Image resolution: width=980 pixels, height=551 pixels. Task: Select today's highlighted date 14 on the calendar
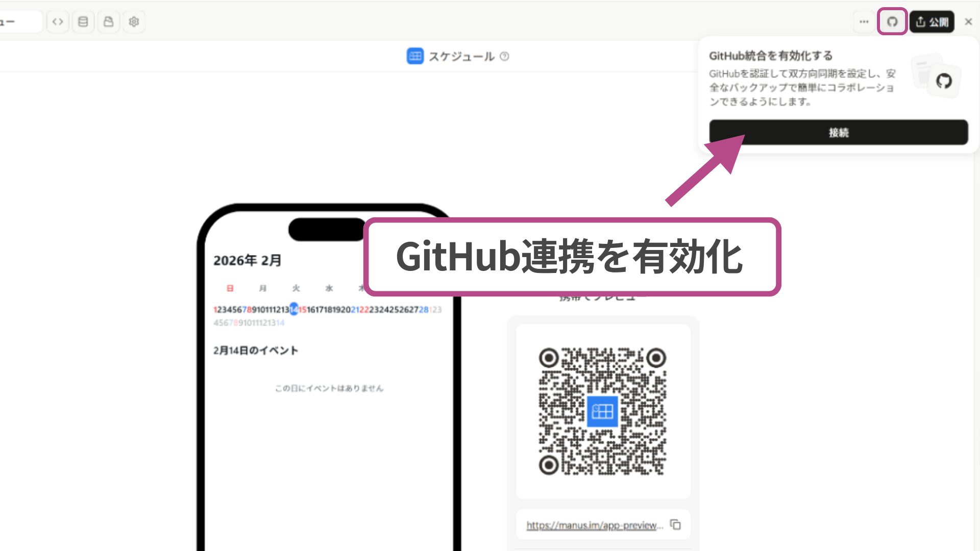293,308
